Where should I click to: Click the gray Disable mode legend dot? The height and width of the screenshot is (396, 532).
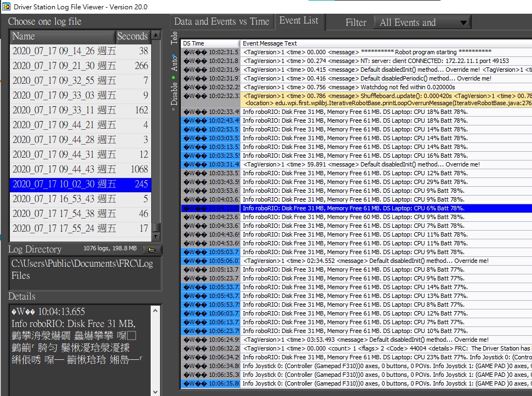pos(174,109)
